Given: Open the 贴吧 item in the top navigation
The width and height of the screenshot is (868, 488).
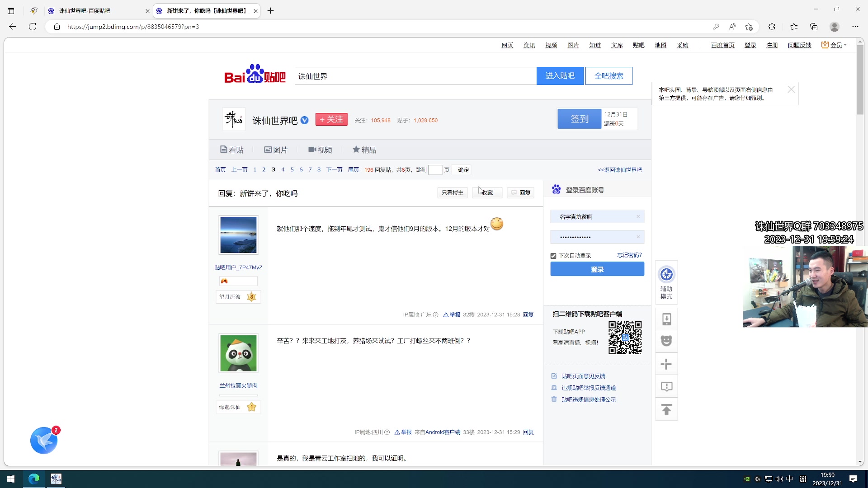Looking at the screenshot, I should pyautogui.click(x=638, y=45).
